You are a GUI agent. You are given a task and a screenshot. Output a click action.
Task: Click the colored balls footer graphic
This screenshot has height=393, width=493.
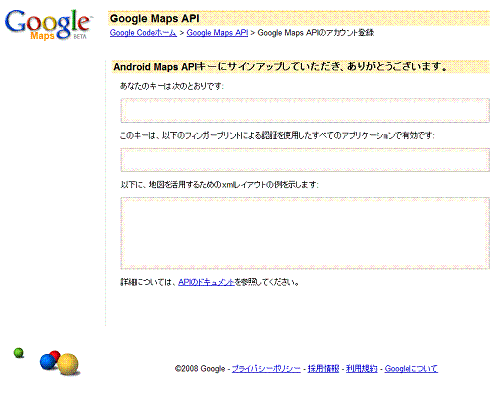(x=47, y=361)
